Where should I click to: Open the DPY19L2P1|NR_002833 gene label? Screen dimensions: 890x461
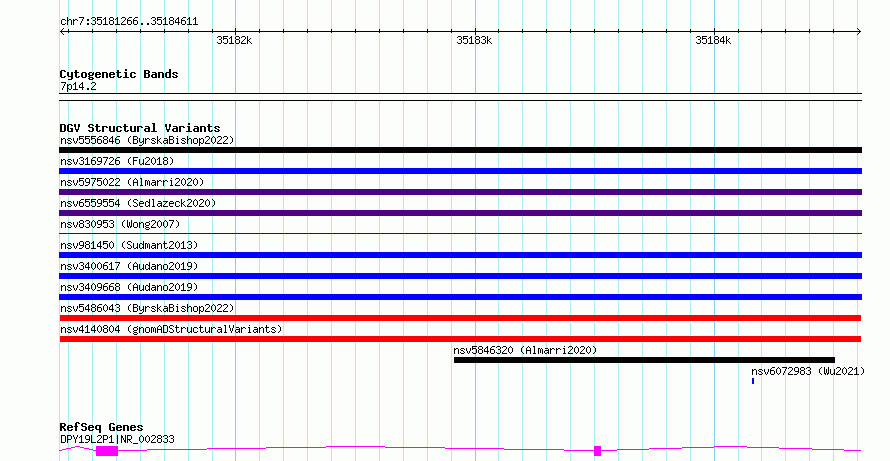[x=117, y=439]
